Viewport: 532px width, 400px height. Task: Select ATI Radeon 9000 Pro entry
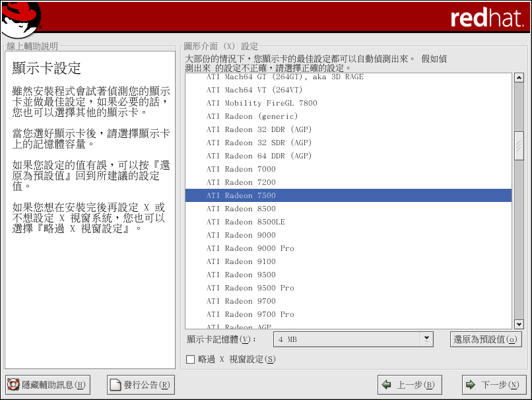tap(250, 248)
